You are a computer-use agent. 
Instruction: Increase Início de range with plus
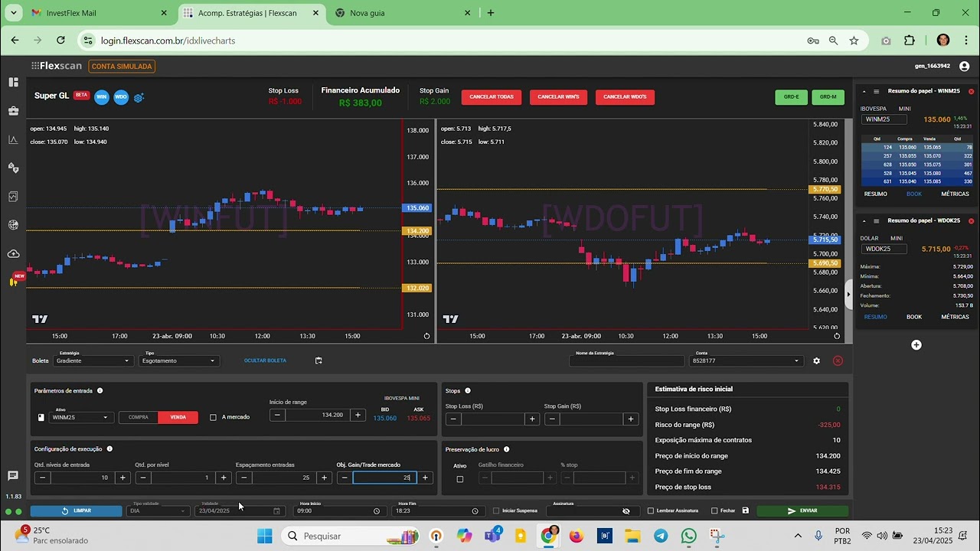358,415
